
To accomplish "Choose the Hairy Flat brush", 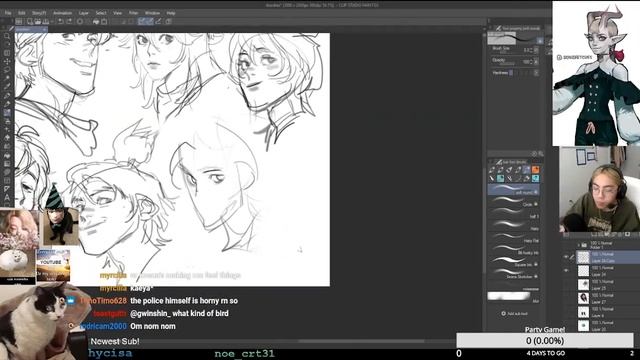I will pos(513,238).
